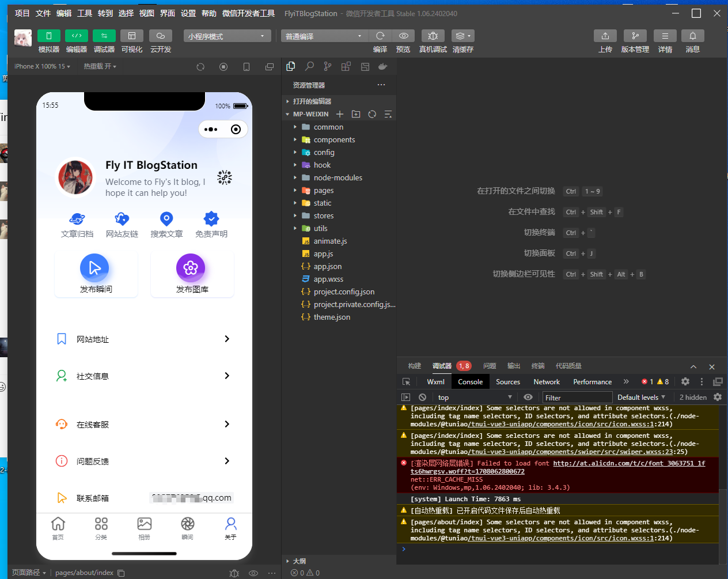728x579 pixels.
Task: Open the search icon in editor sidebar
Action: pyautogui.click(x=309, y=66)
